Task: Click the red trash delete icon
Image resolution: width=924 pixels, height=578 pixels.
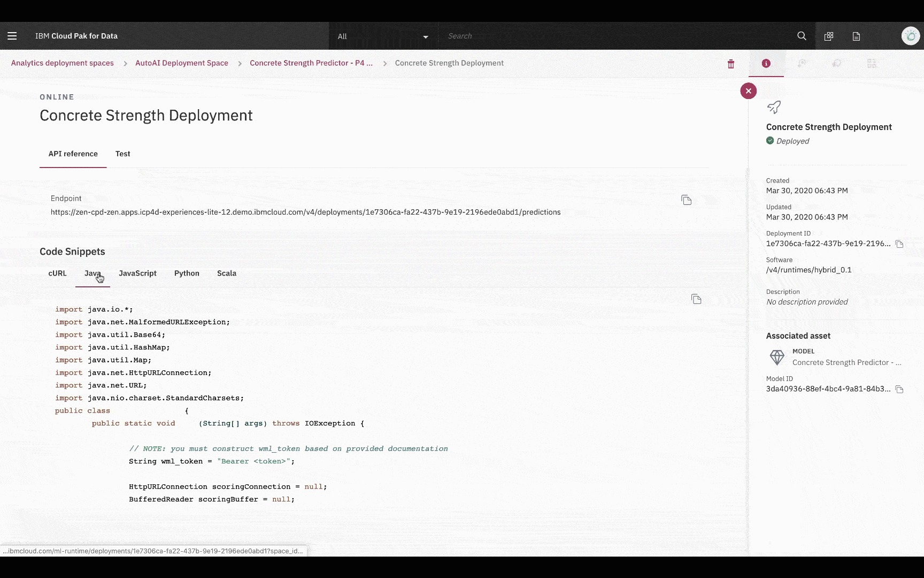Action: 731,64
